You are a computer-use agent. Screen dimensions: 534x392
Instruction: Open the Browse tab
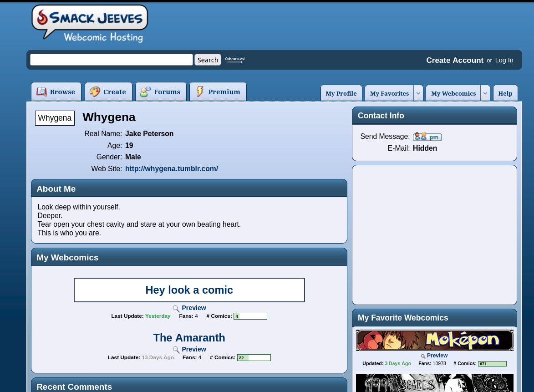coord(56,92)
